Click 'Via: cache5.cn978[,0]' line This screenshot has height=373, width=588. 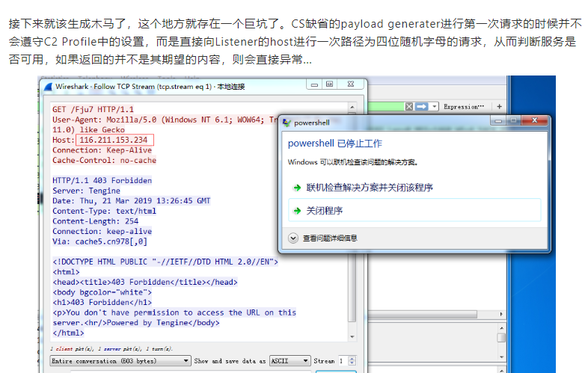tap(99, 241)
